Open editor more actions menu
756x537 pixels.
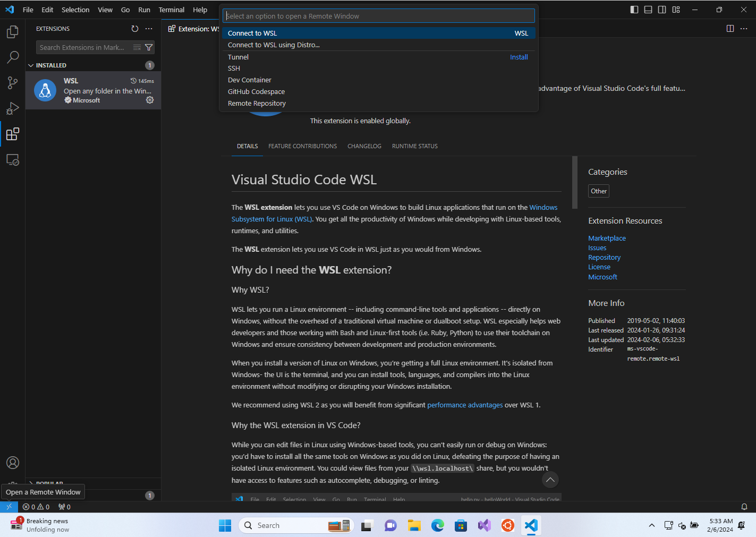744,29
